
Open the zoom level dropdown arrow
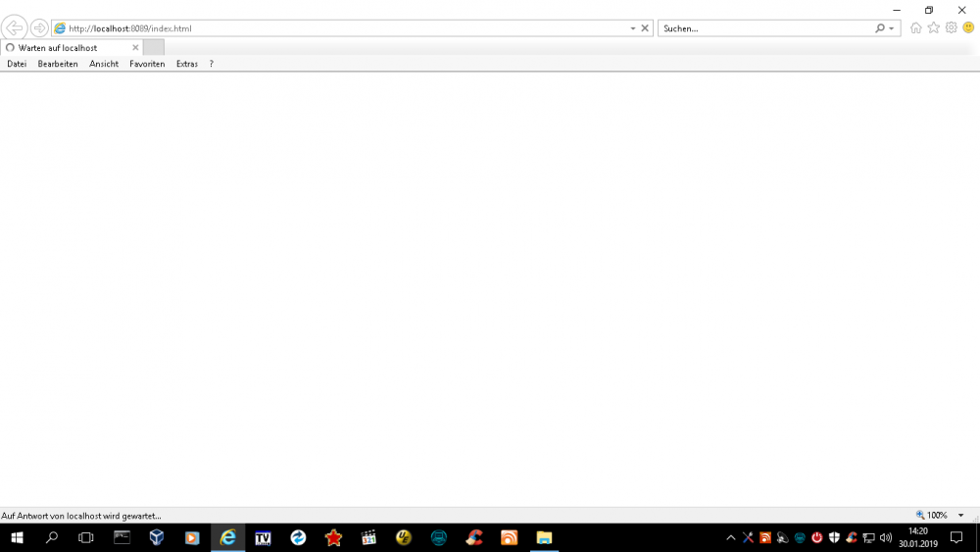tap(961, 515)
